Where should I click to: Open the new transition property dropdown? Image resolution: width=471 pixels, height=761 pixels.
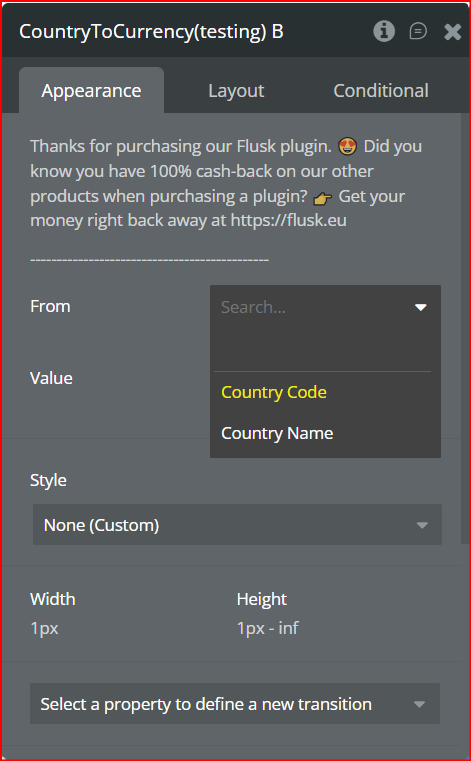(x=235, y=704)
